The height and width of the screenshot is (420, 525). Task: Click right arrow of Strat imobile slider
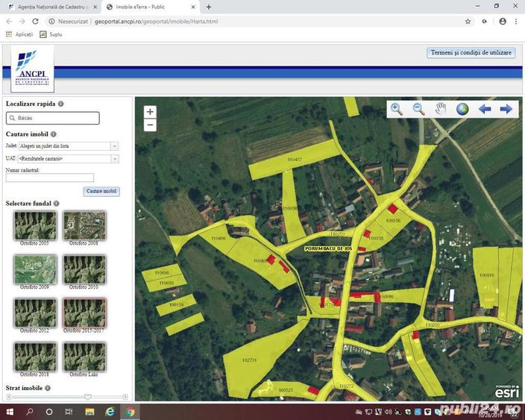[125, 397]
